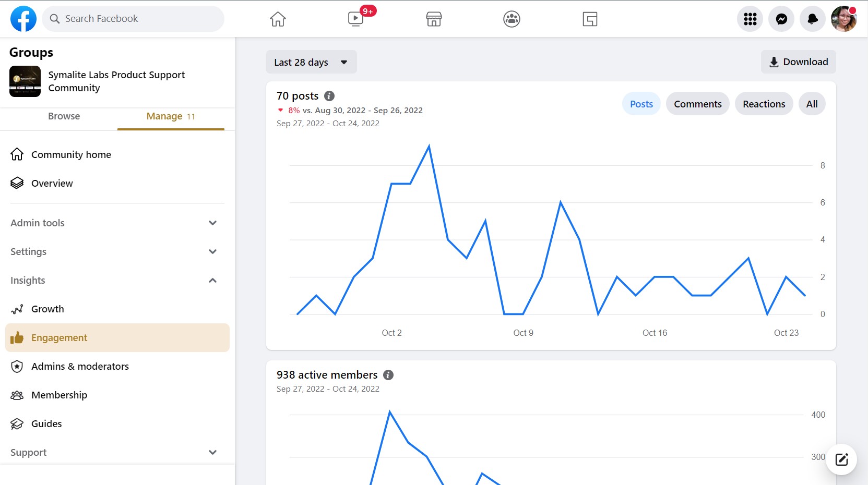Switch to the Browse tab

pyautogui.click(x=64, y=116)
